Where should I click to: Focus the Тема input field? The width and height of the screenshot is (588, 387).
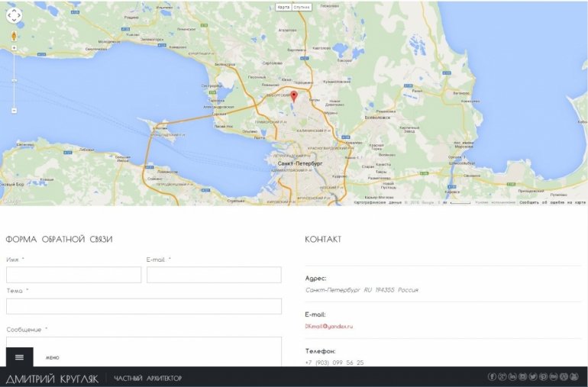point(144,306)
